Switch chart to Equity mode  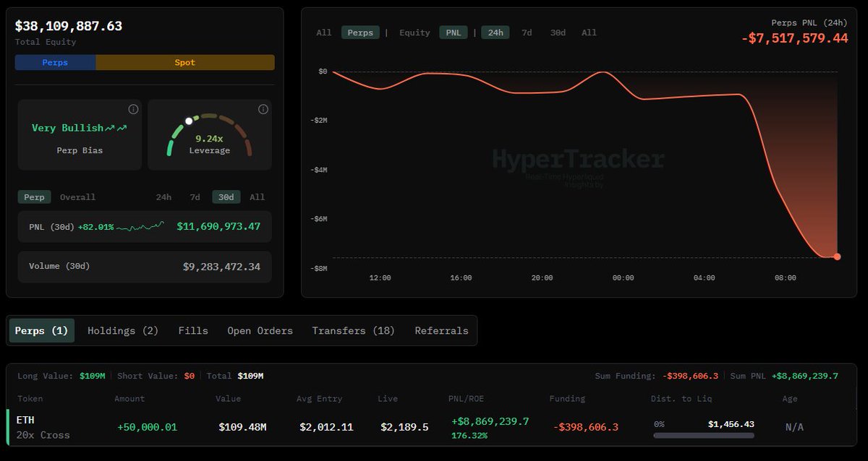pos(414,33)
